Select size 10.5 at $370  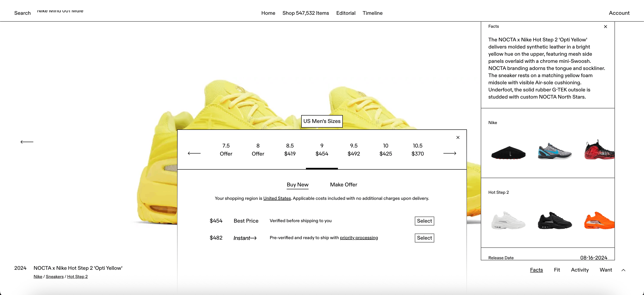click(417, 150)
